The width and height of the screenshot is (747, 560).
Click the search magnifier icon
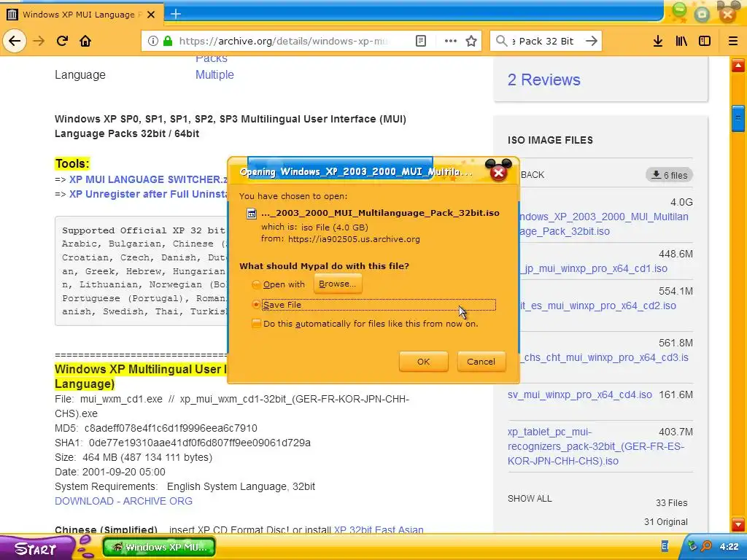501,41
